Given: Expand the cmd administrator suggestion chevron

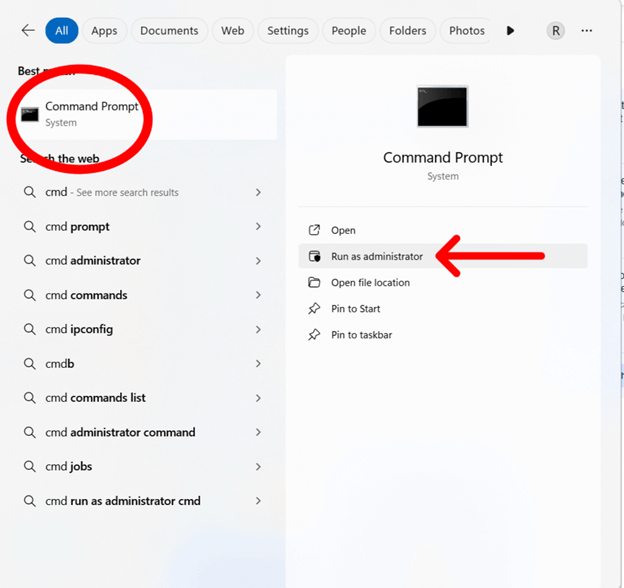Looking at the screenshot, I should point(258,261).
